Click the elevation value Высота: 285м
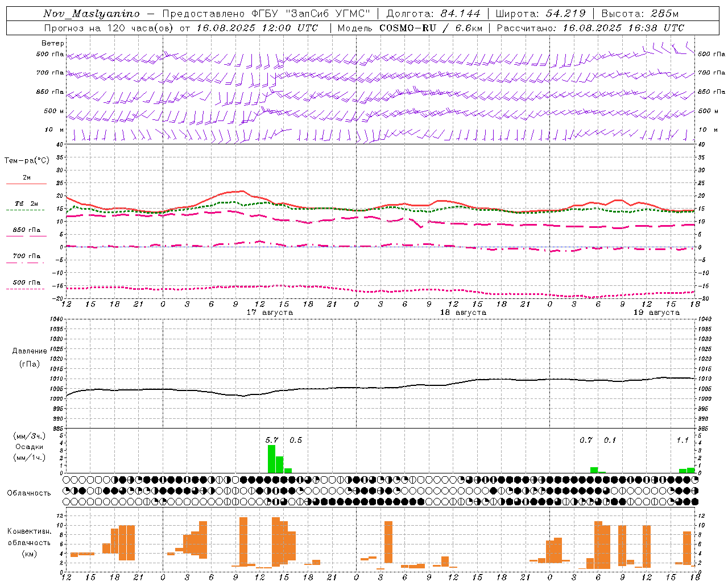Image resolution: width=728 pixels, height=582 pixels. tap(640, 14)
